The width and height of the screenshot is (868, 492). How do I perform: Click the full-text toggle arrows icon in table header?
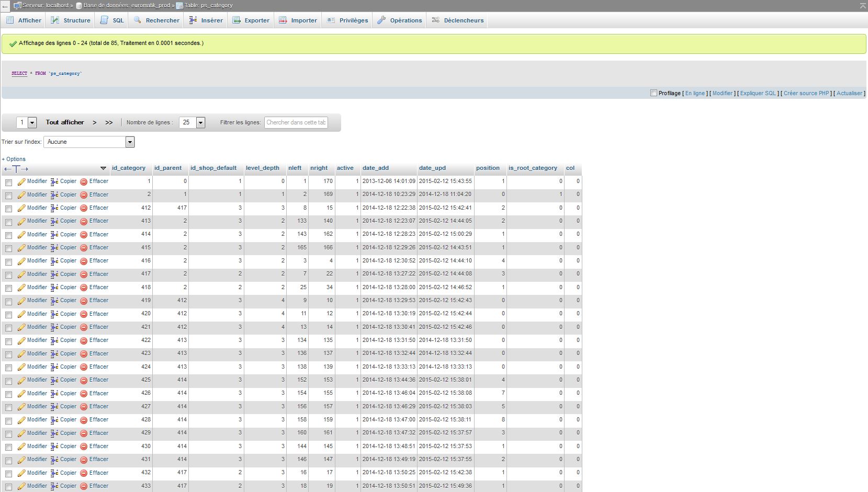(16, 168)
